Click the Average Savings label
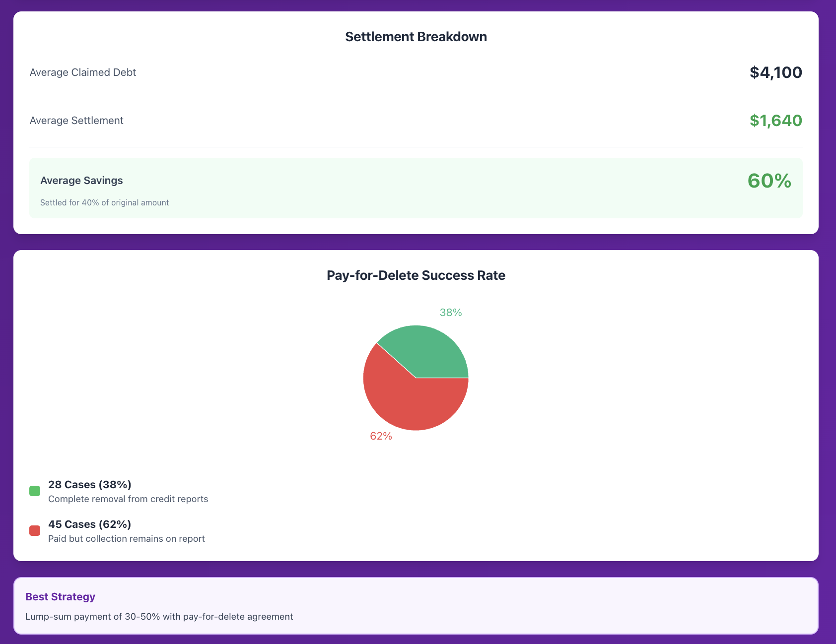The height and width of the screenshot is (644, 836). pyautogui.click(x=81, y=181)
